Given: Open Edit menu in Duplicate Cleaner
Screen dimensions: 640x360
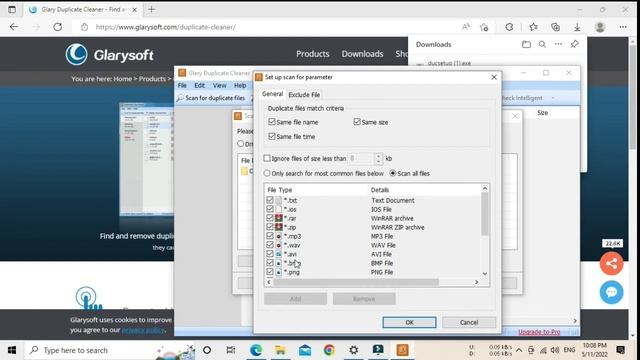Looking at the screenshot, I should point(200,85).
